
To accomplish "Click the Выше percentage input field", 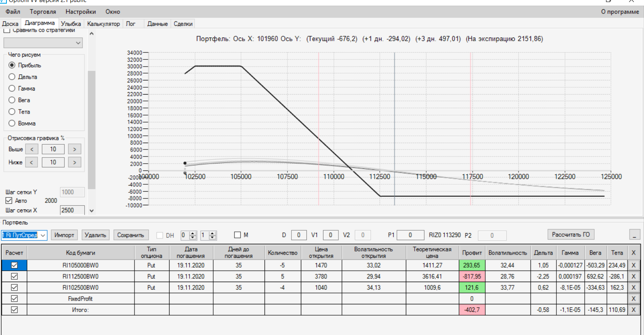I will pos(53,149).
